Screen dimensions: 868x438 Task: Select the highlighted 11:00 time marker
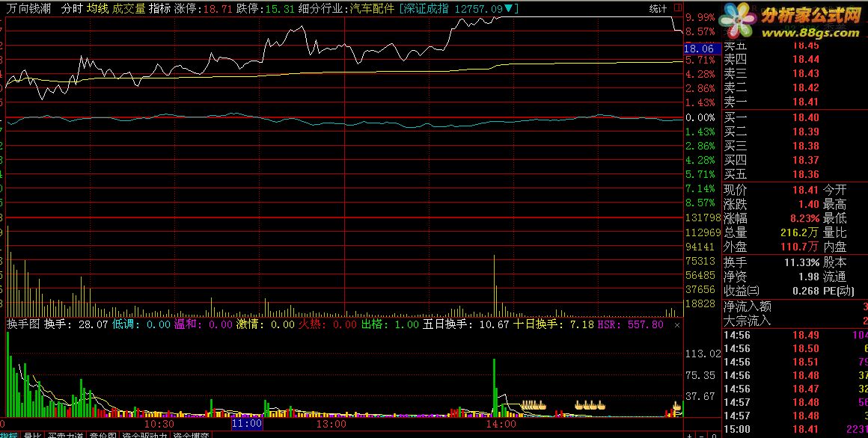(247, 424)
